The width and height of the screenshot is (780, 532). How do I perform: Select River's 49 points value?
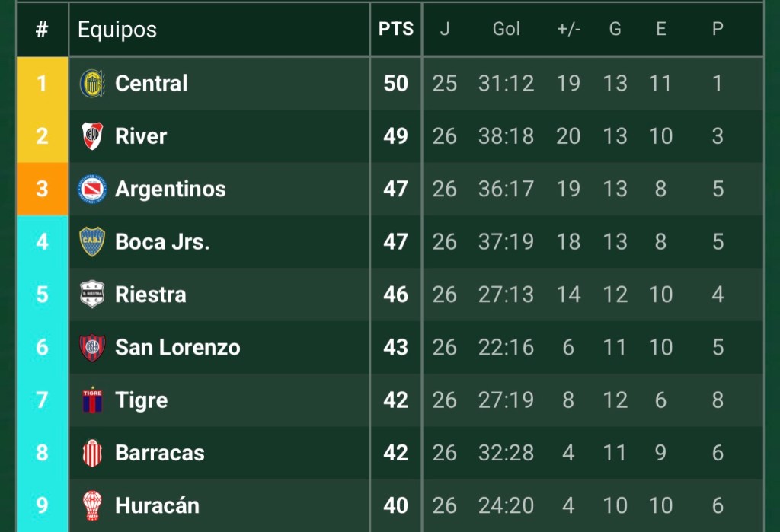pyautogui.click(x=396, y=136)
